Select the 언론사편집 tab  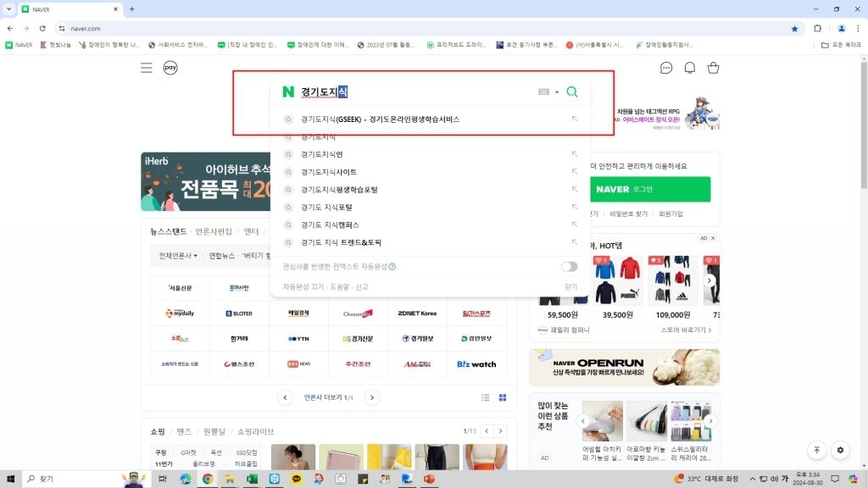pos(214,231)
